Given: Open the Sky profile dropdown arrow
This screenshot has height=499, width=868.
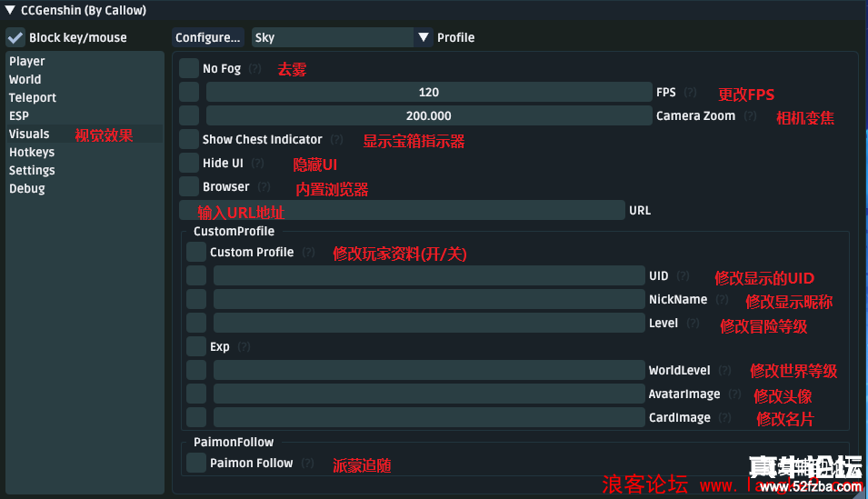Looking at the screenshot, I should pyautogui.click(x=424, y=37).
